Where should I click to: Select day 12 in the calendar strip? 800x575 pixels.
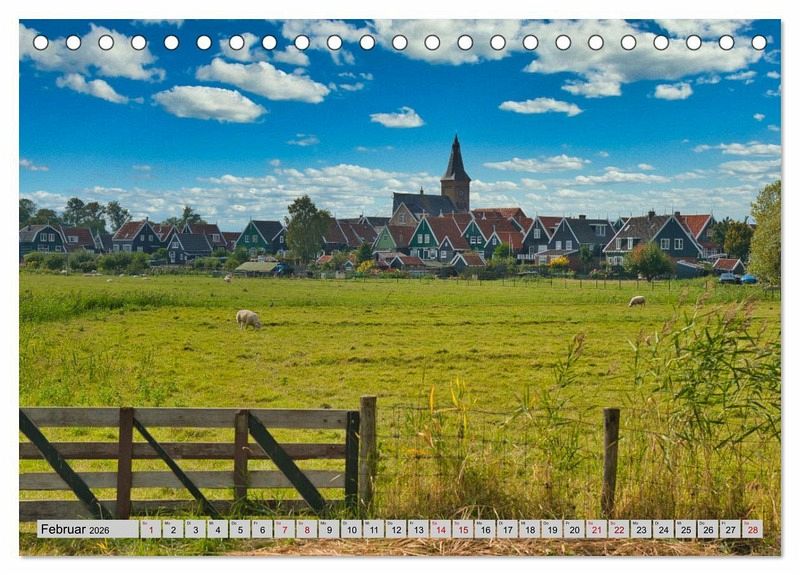coord(396,529)
